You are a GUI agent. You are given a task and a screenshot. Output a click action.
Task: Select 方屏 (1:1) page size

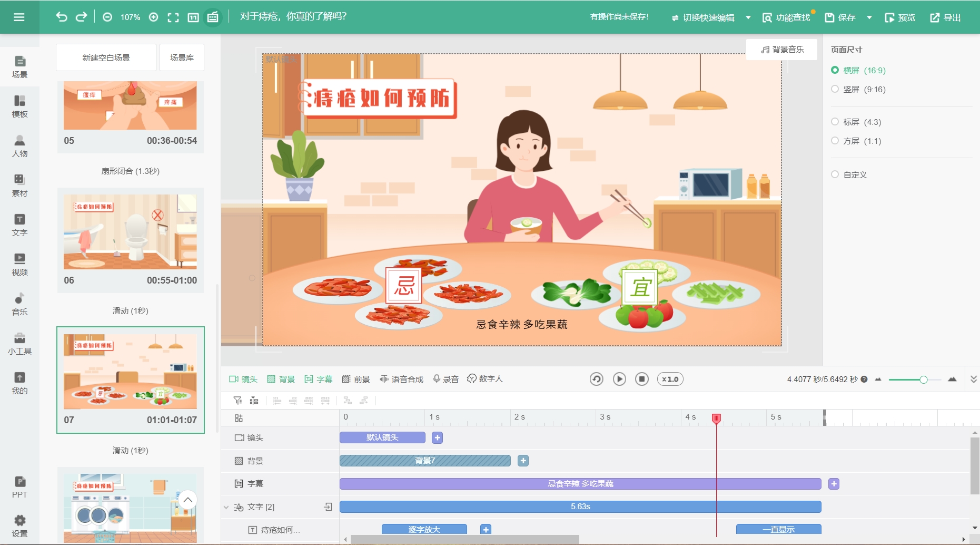pyautogui.click(x=856, y=141)
